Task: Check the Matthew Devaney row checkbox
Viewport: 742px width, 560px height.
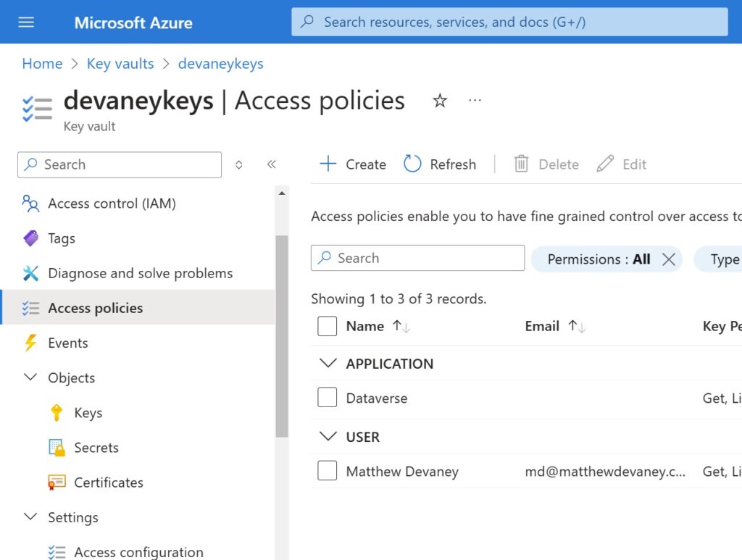Action: pyautogui.click(x=327, y=471)
